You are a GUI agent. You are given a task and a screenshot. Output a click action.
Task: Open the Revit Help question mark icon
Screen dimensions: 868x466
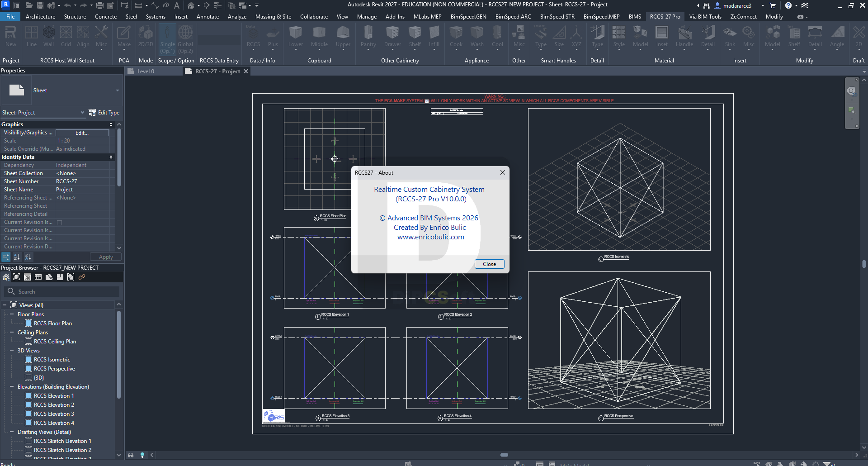pos(788,5)
